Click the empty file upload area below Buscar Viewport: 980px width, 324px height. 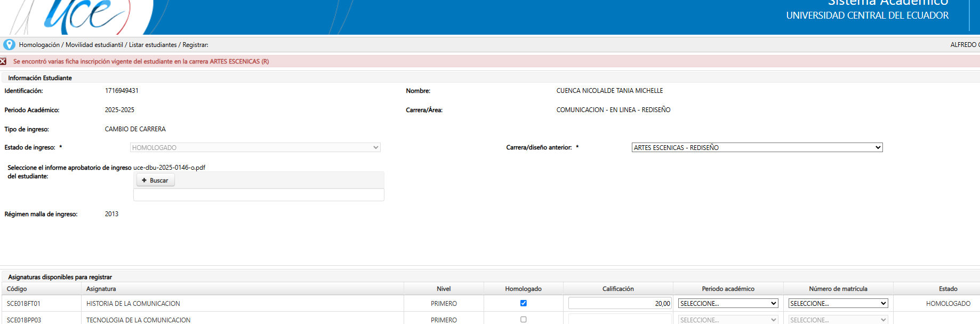click(x=259, y=195)
